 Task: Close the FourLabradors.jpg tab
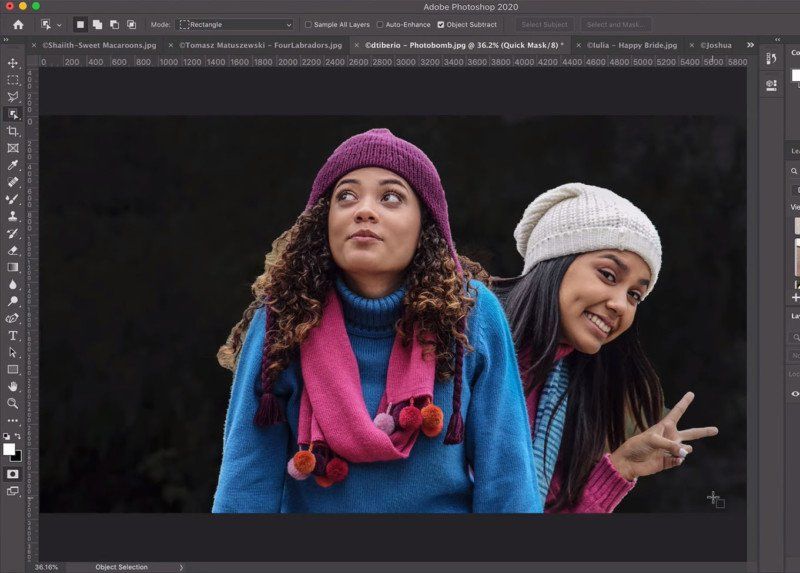[170, 45]
